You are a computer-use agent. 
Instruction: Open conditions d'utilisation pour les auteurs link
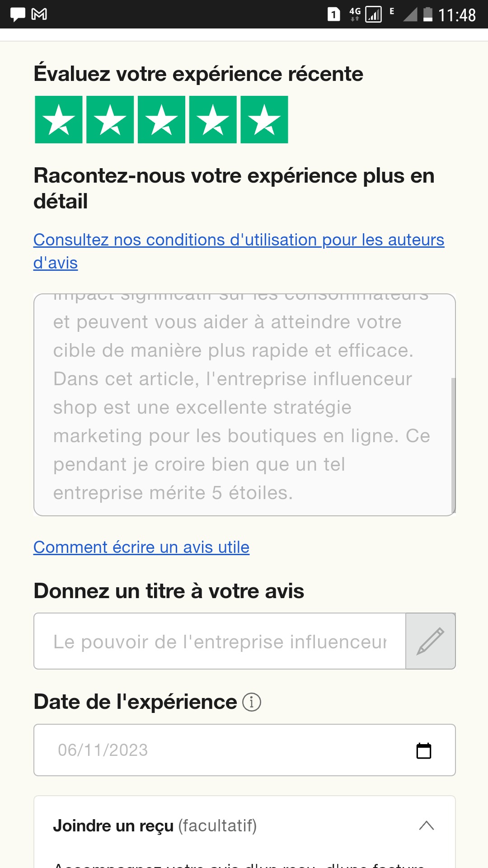[x=239, y=240]
